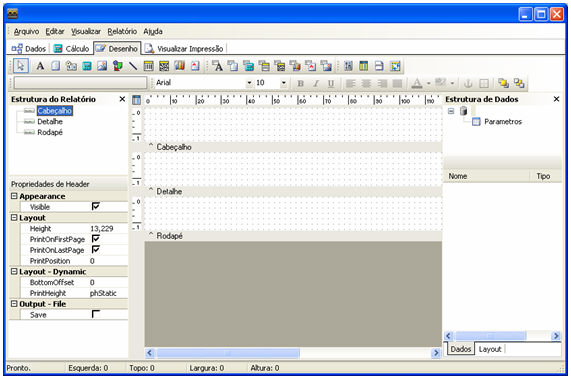Select Detalhe in report structure tree
The width and height of the screenshot is (571, 380).
tap(50, 122)
